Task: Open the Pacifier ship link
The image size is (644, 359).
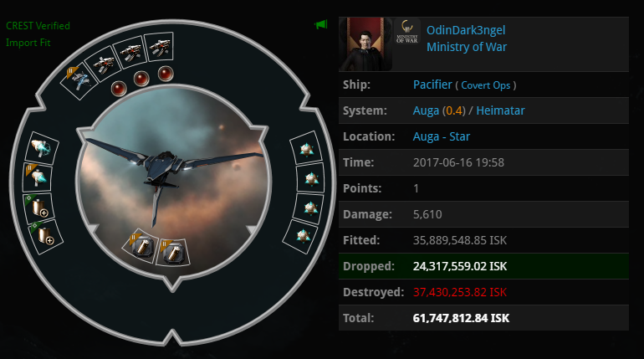Action: (432, 85)
